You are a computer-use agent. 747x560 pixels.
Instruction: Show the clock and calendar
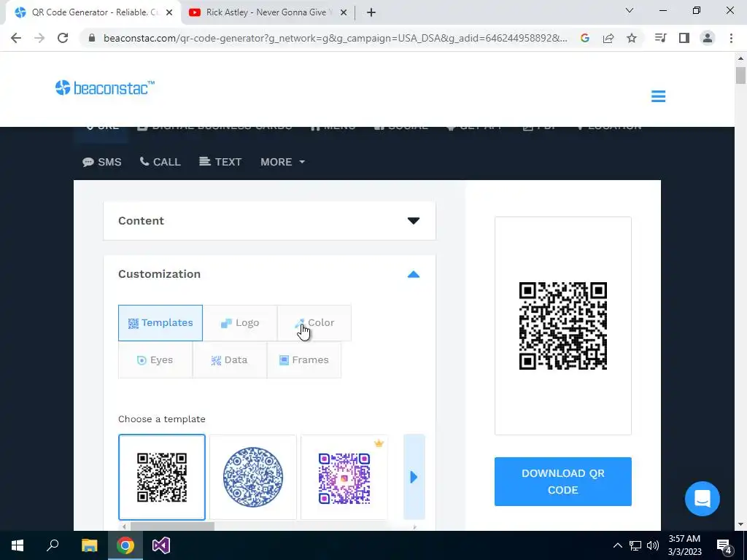point(684,545)
